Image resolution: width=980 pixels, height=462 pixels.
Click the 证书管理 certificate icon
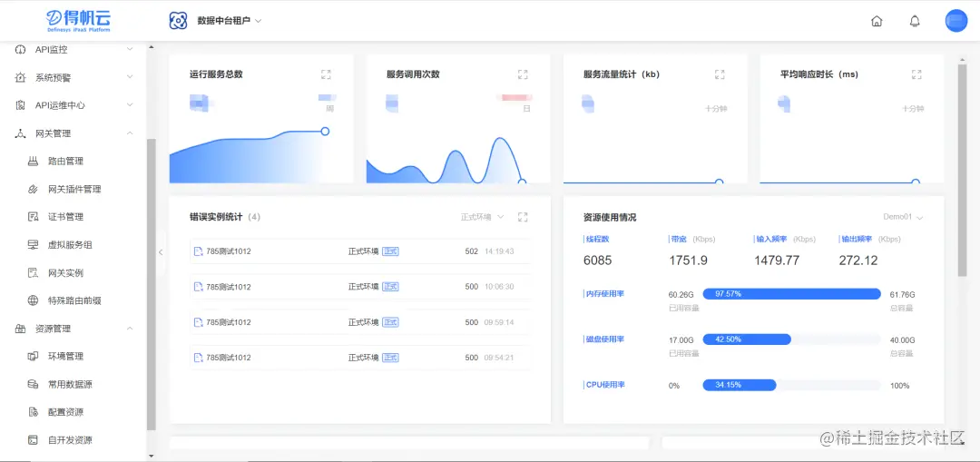coord(34,217)
